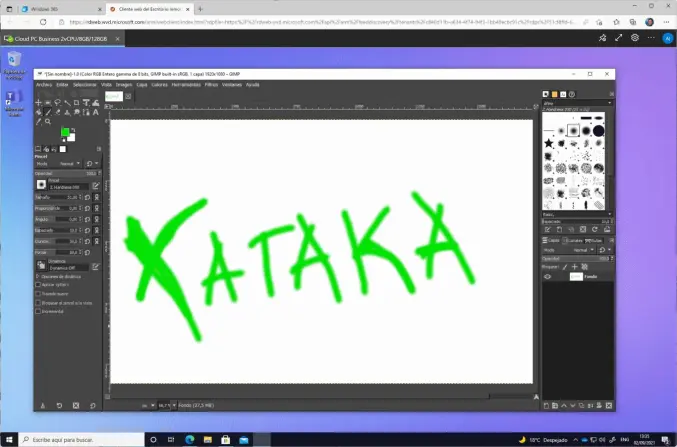Refresh brushes in brush panel
Viewport: 677px width, 447px height.
click(595, 229)
